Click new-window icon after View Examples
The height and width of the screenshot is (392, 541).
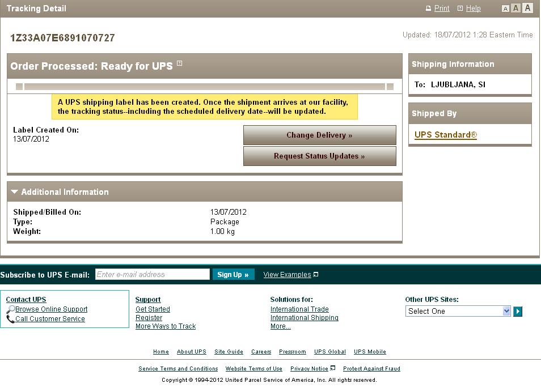[316, 275]
